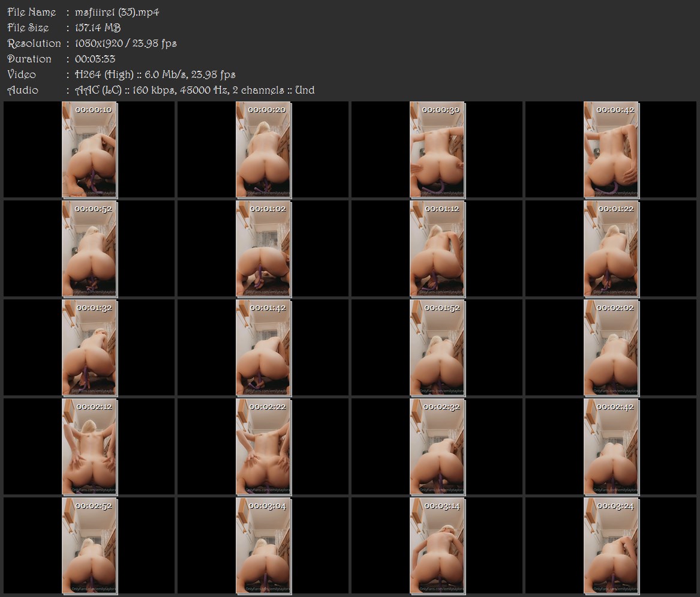Select the 'Video' label
700x597 pixels.
click(x=22, y=74)
